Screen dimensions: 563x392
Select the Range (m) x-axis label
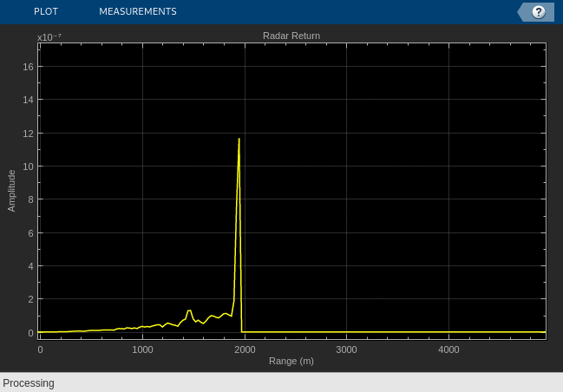291,361
